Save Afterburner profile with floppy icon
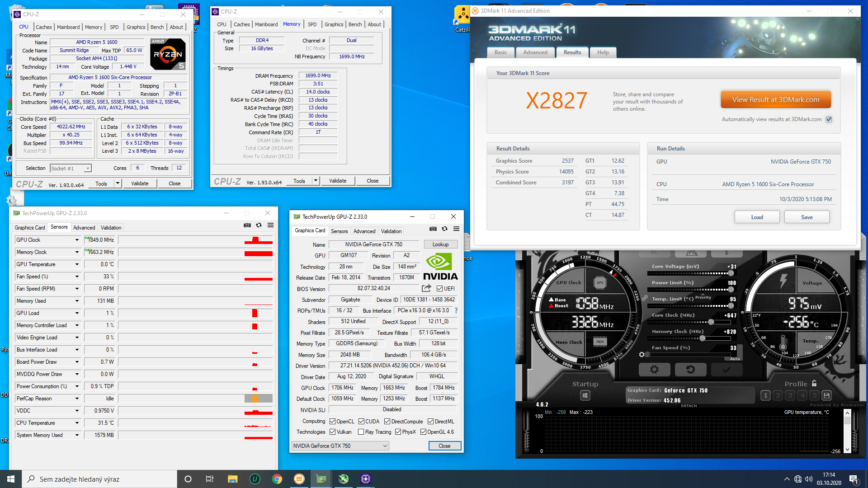Viewport: 868px width, 488px height. [826, 395]
